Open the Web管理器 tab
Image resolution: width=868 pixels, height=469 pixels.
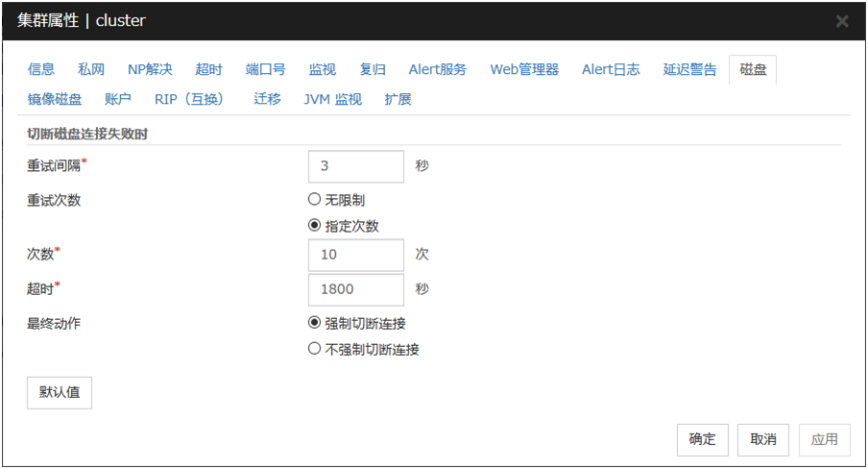point(524,69)
